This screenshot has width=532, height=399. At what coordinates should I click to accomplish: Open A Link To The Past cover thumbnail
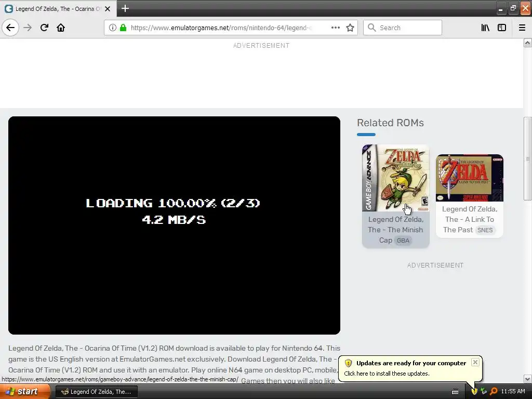click(x=470, y=178)
